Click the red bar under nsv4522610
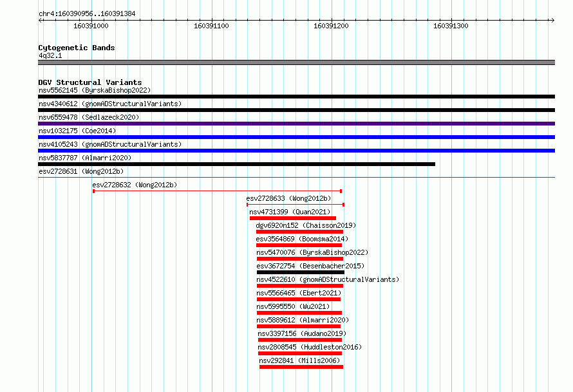Screen dimensions: 573x392 300,286
